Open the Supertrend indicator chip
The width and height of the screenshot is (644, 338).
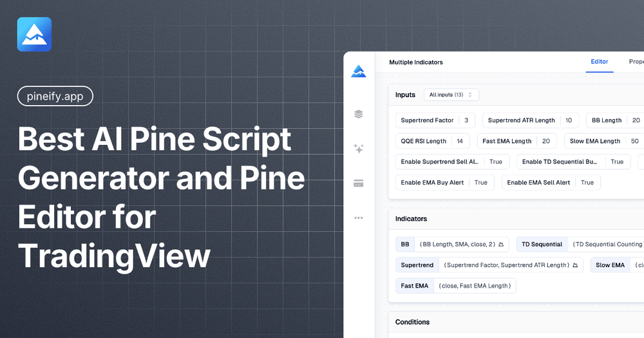[x=489, y=265]
